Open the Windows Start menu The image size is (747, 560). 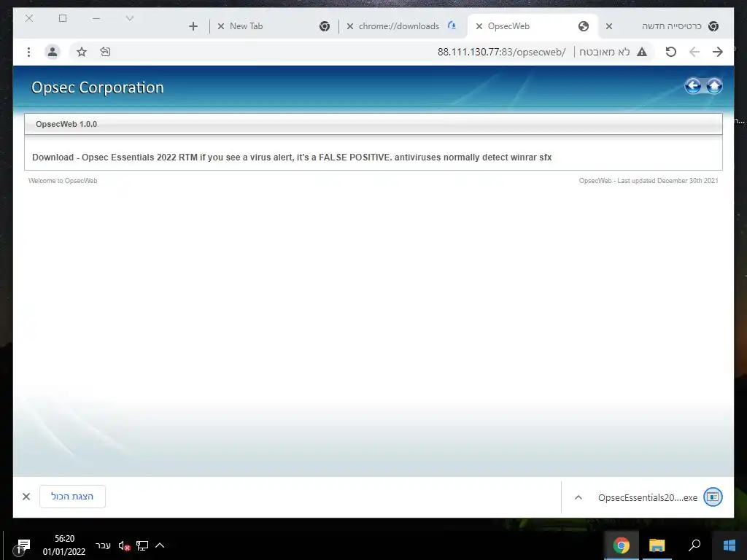point(729,545)
